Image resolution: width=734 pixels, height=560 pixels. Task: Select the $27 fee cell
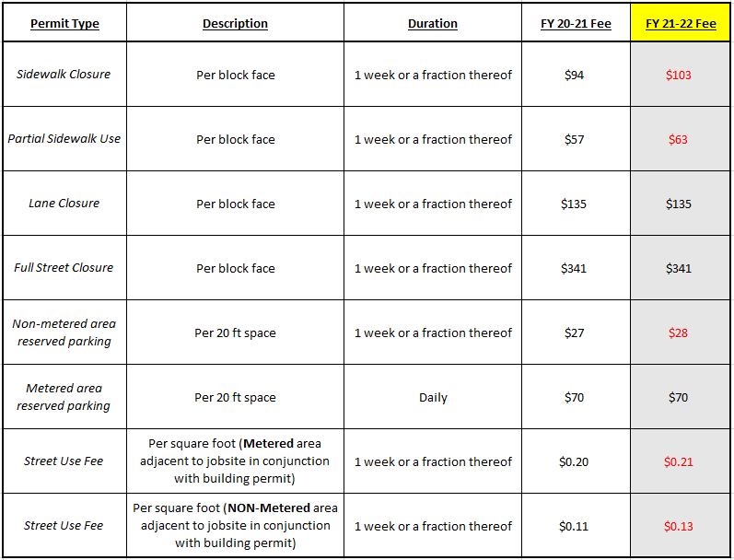[575, 333]
